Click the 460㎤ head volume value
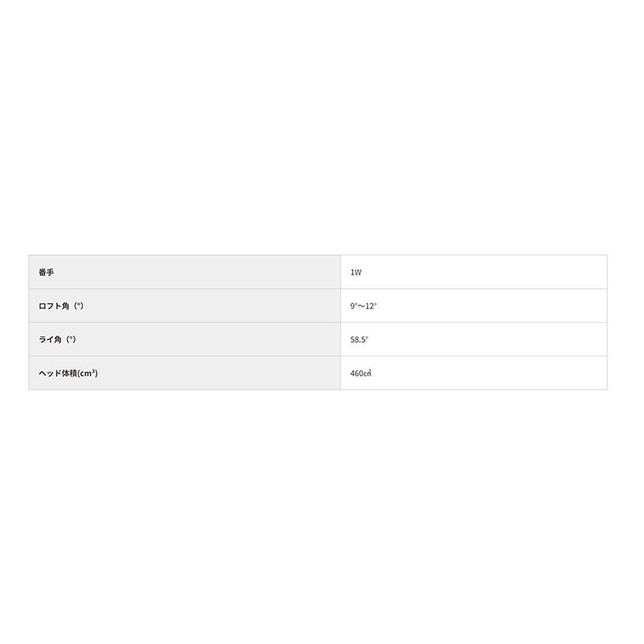Screen dimensions: 644x644 pos(361,374)
